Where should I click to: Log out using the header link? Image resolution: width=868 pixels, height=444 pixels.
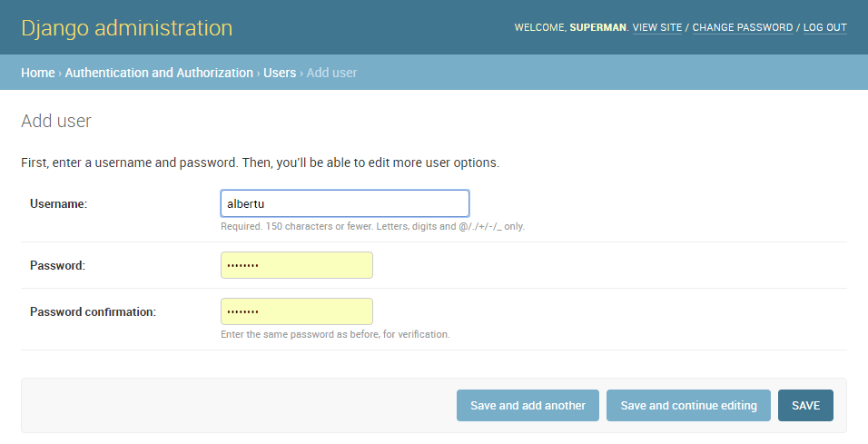tap(824, 28)
